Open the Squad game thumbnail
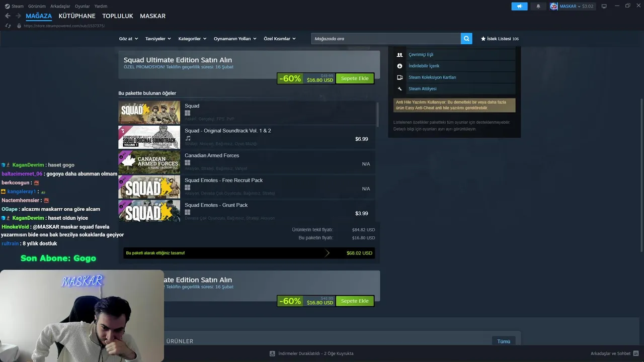The image size is (644, 362). pos(149,112)
